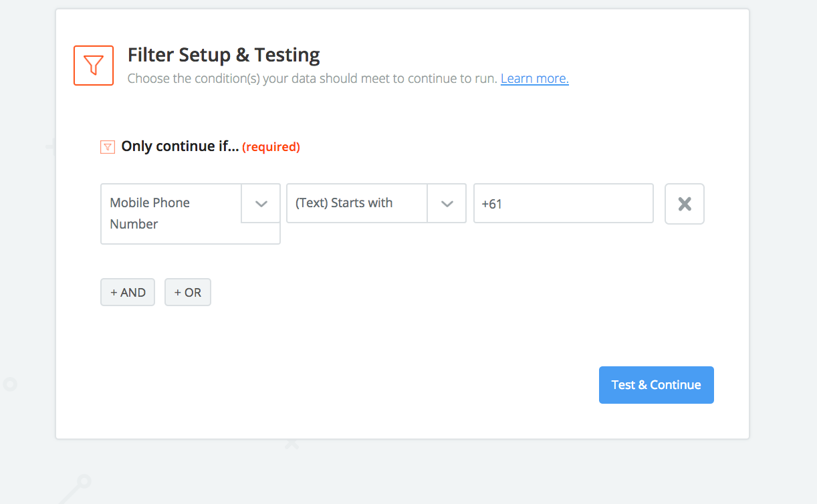
Task: Click the faint ring icon at left edge
Action: [x=9, y=384]
